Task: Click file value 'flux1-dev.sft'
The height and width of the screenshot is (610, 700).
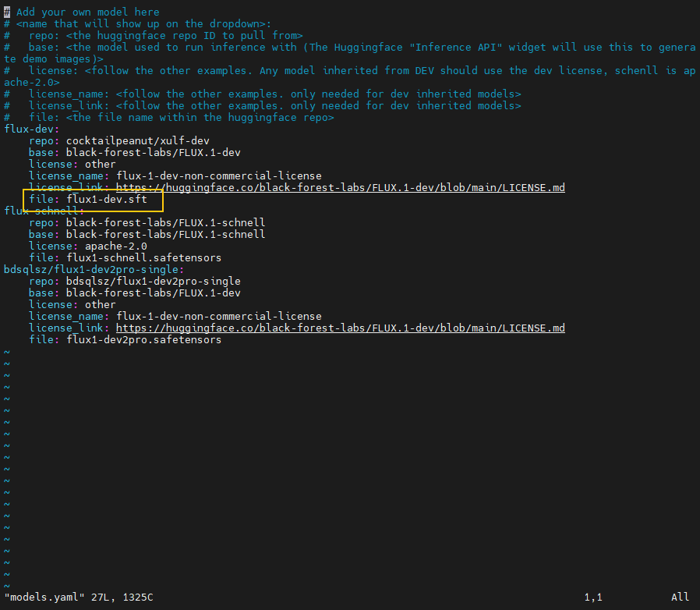Action: pyautogui.click(x=107, y=200)
